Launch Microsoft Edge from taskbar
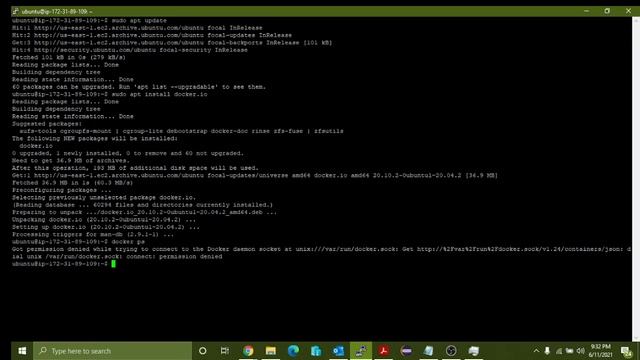Viewport: 640px width, 360px height. [x=293, y=351]
